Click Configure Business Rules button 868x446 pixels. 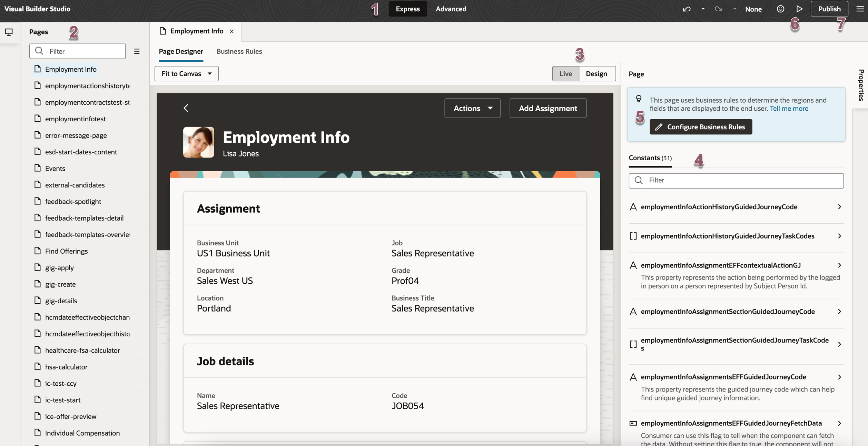(x=701, y=127)
